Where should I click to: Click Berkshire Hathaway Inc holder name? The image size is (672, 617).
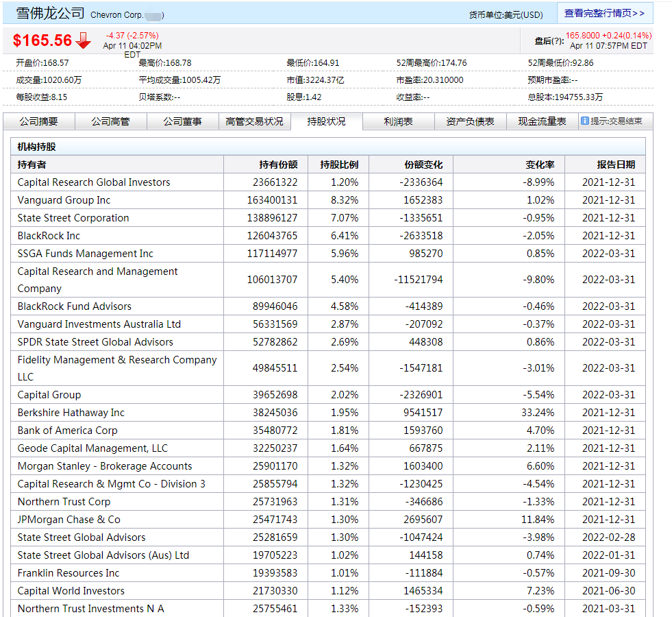point(71,413)
